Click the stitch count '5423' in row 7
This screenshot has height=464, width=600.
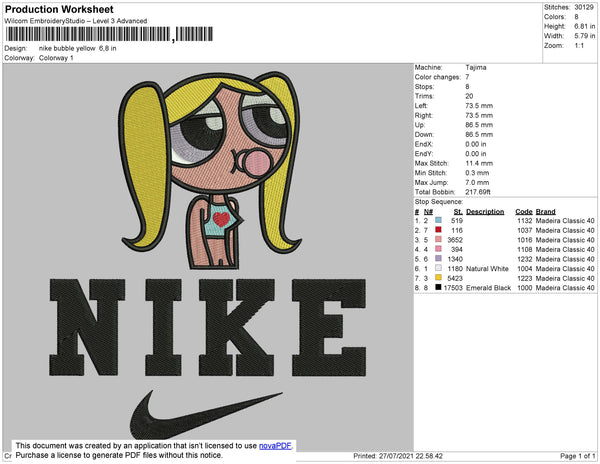click(x=455, y=278)
